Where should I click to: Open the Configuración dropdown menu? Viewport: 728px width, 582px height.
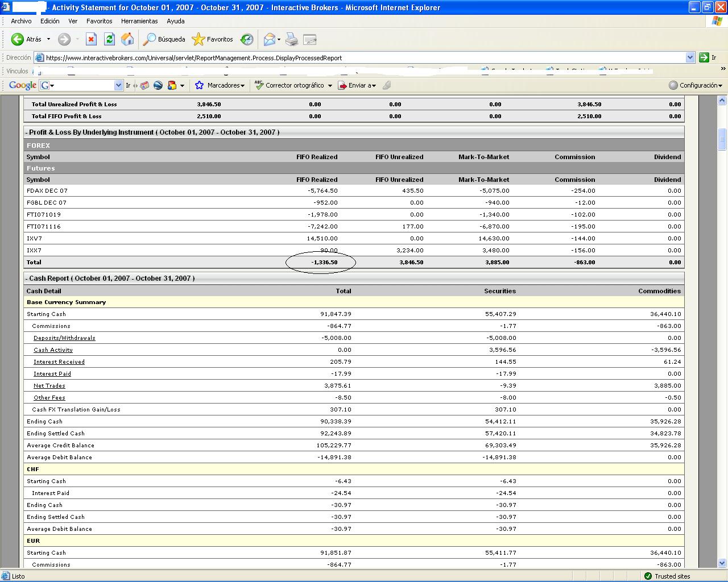click(x=696, y=85)
